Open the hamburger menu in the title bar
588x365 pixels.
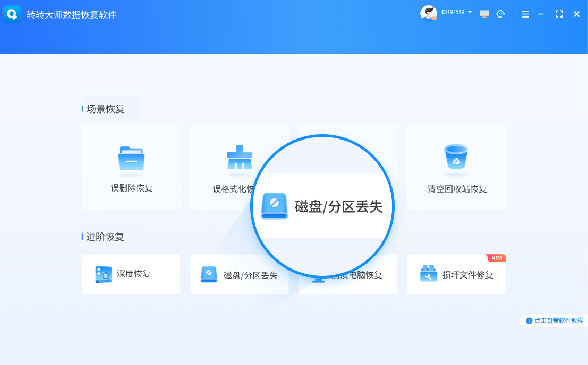[x=525, y=14]
